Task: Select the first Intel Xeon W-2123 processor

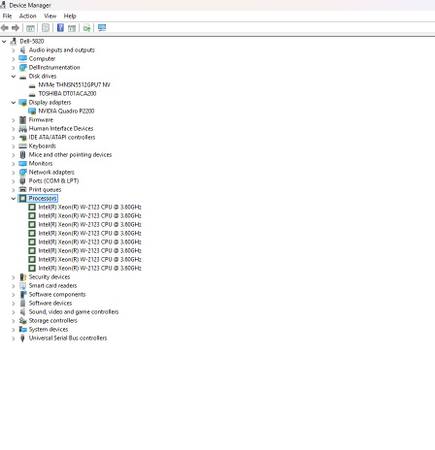Action: click(90, 207)
